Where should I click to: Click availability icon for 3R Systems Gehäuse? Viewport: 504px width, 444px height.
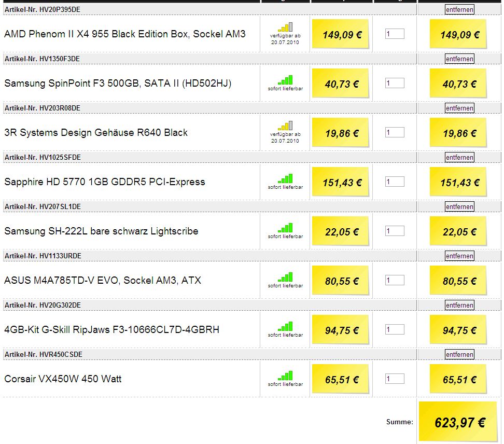[x=285, y=126]
